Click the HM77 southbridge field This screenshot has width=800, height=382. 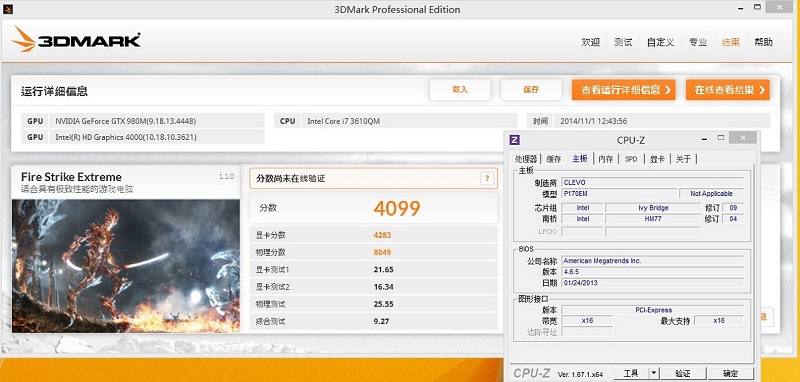[x=653, y=219]
